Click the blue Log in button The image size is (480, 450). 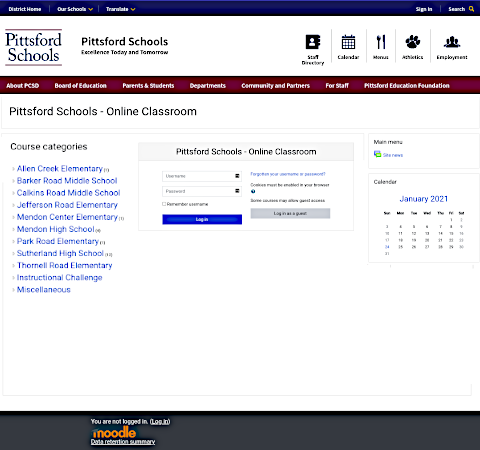[202, 219]
